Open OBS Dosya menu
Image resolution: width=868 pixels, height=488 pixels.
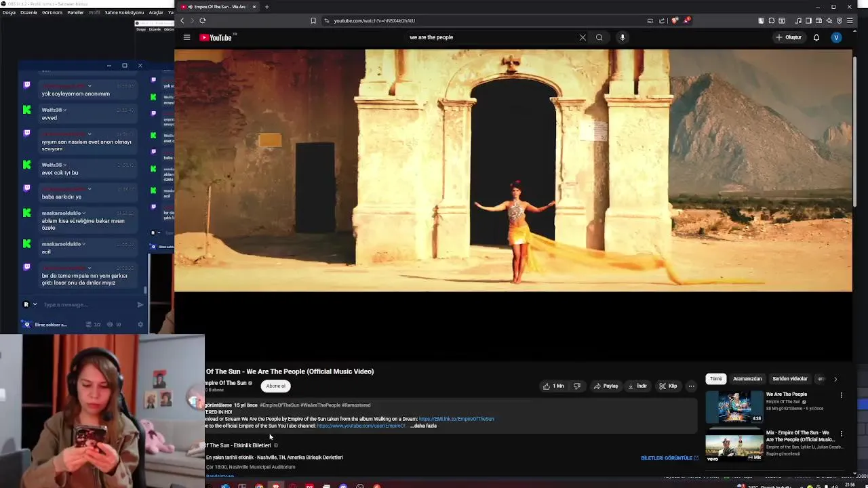9,12
